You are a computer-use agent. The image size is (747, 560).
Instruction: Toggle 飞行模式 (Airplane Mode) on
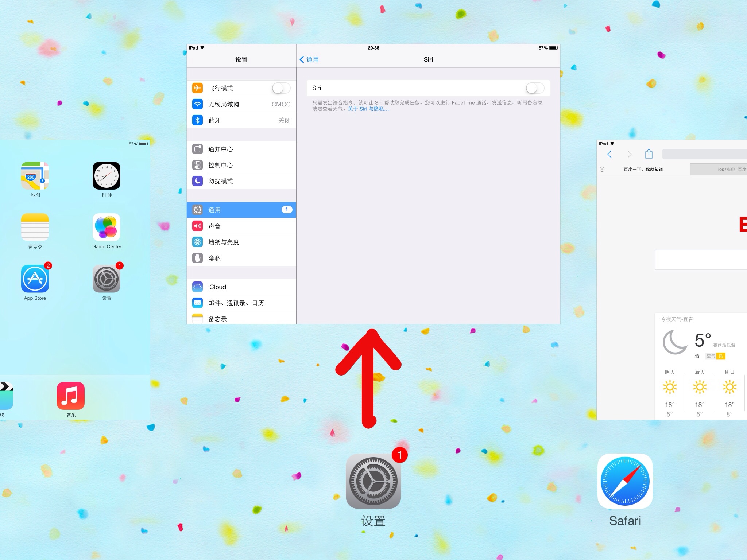tap(281, 88)
